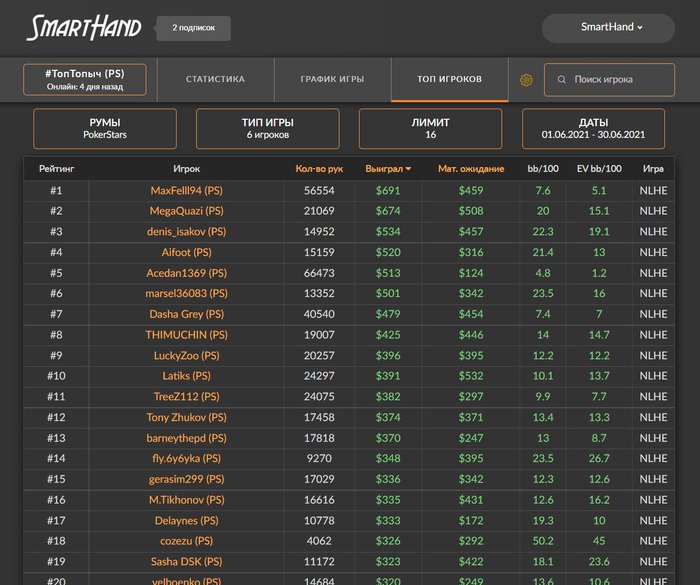
Task: Switch to the График игры tab
Action: 332,80
